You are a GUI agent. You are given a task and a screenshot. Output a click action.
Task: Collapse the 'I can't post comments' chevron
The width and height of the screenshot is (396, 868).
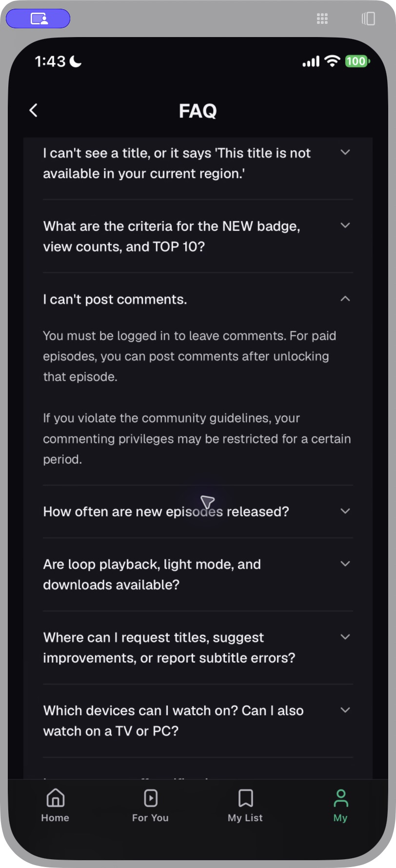tap(345, 298)
